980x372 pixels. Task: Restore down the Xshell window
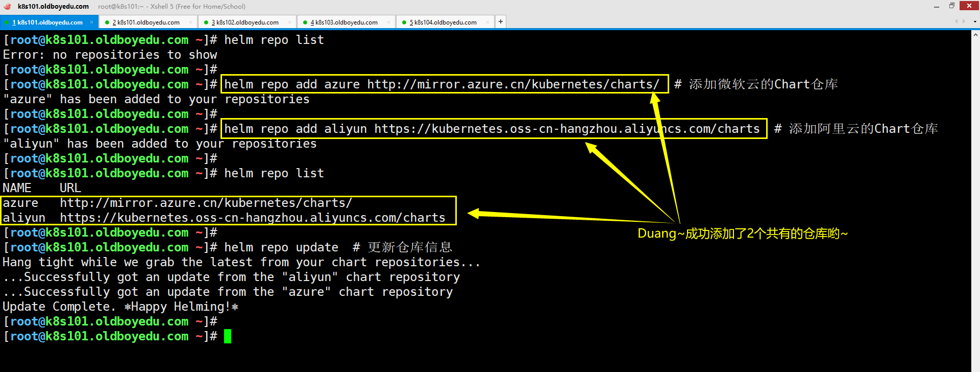pyautogui.click(x=951, y=6)
